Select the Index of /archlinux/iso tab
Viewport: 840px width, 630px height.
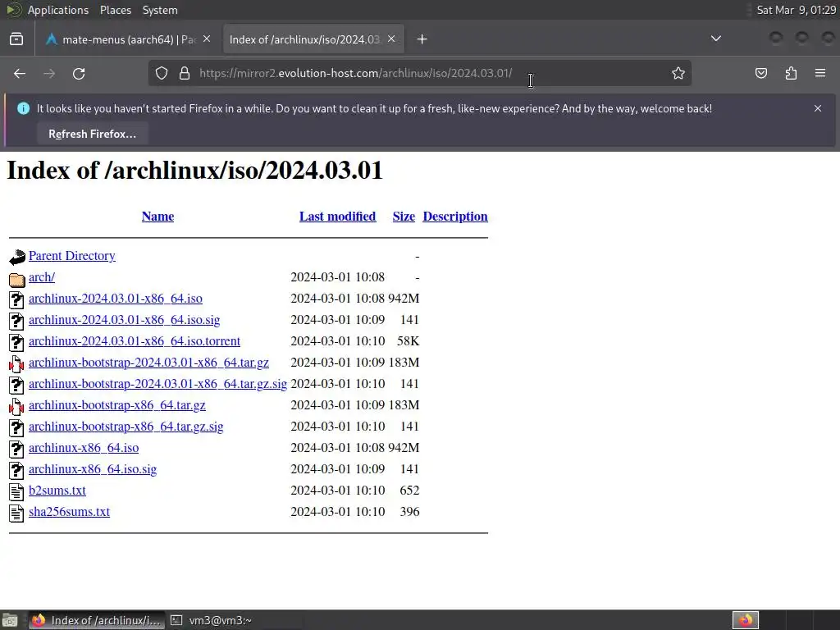(x=313, y=39)
